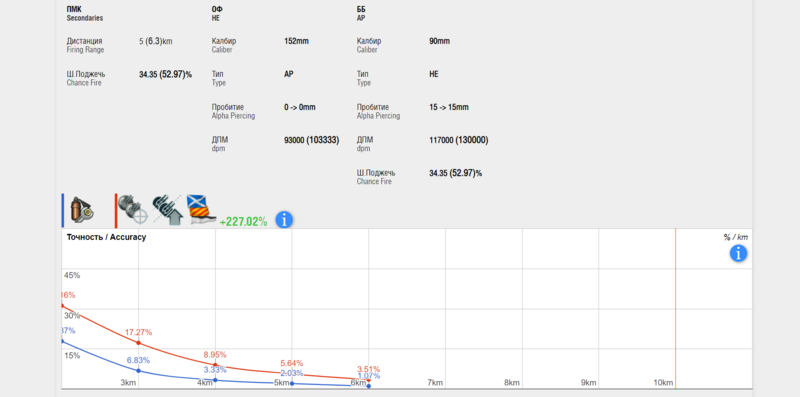Open the blue info icon below % / km label
The width and height of the screenshot is (800, 397).
tap(738, 253)
